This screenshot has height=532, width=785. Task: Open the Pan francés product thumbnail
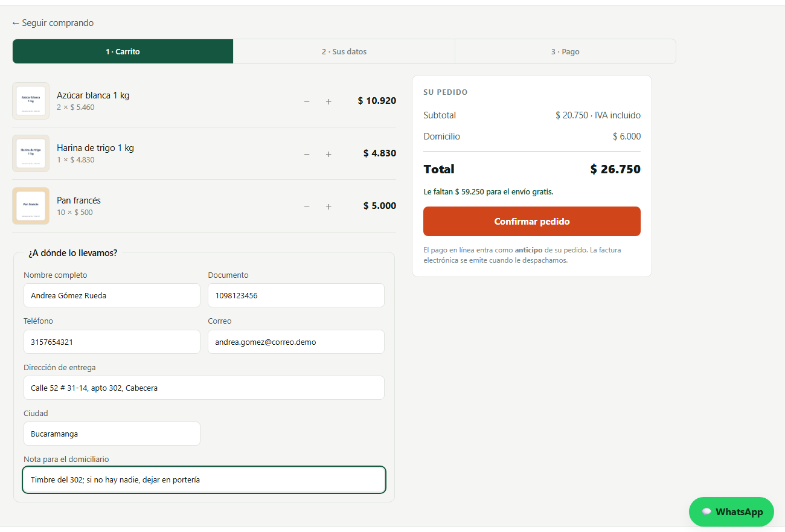tap(31, 206)
